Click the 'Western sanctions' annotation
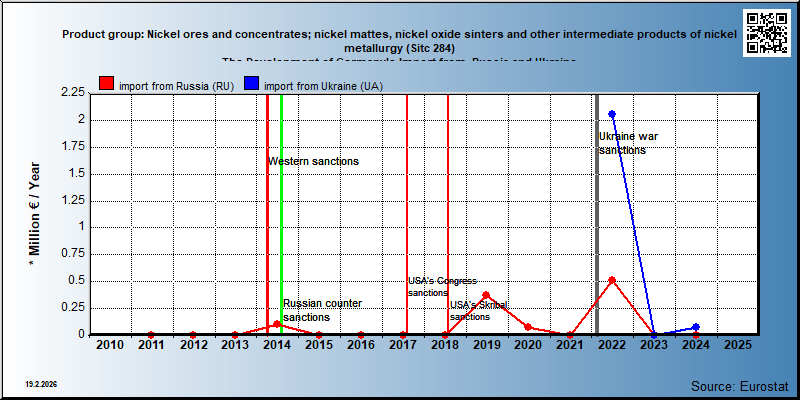 click(314, 161)
